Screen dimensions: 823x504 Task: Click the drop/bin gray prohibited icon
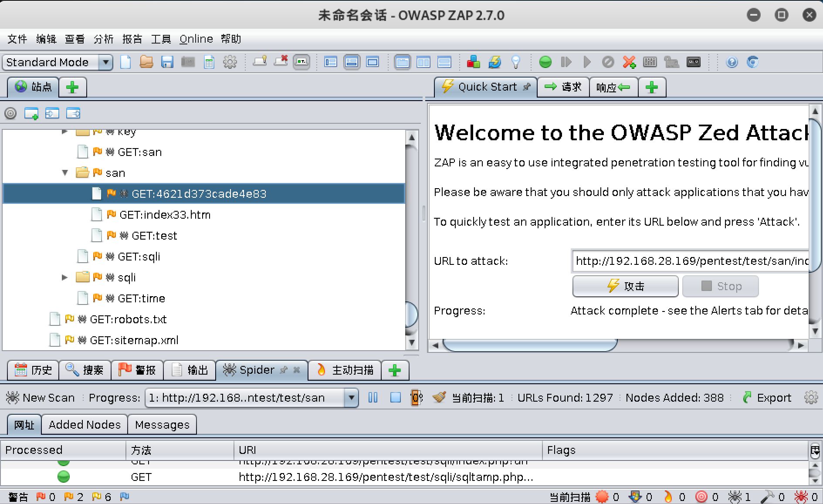[x=608, y=62]
